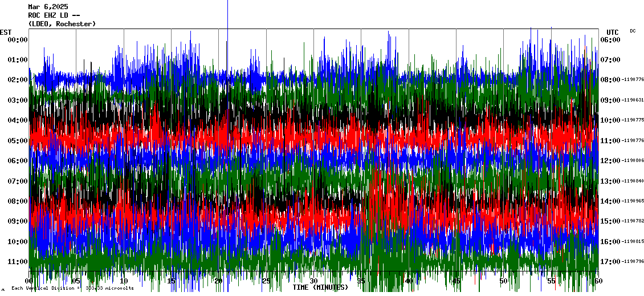Click the 17:00 UTC row label
Screen dimensions: 644x296
pyautogui.click(x=610, y=262)
